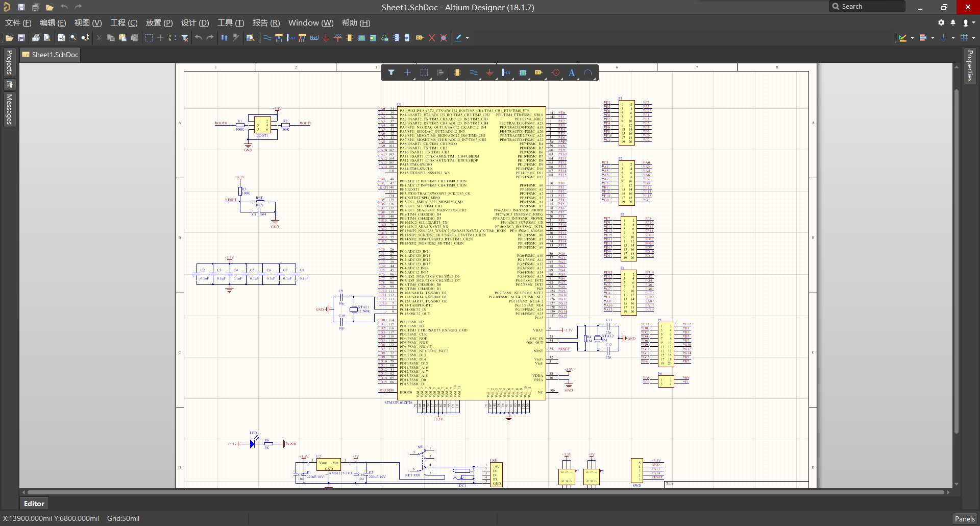The width and height of the screenshot is (980, 526).
Task: Open the 编辑 (E) menu
Action: point(53,23)
